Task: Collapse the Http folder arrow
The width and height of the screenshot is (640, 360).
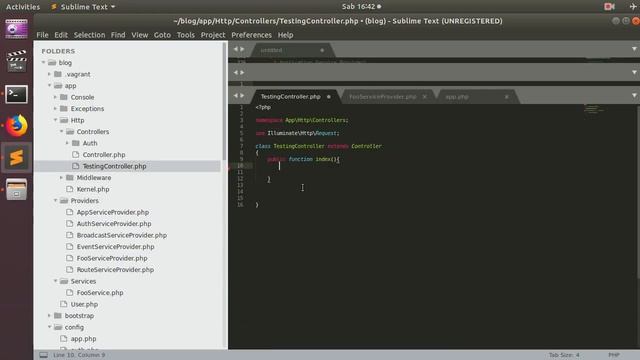Action: tap(55, 120)
